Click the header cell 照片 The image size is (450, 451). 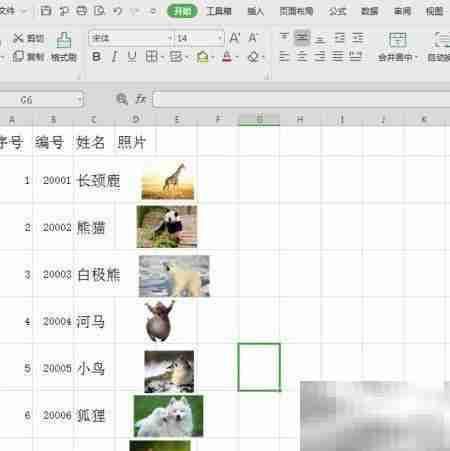pos(135,142)
